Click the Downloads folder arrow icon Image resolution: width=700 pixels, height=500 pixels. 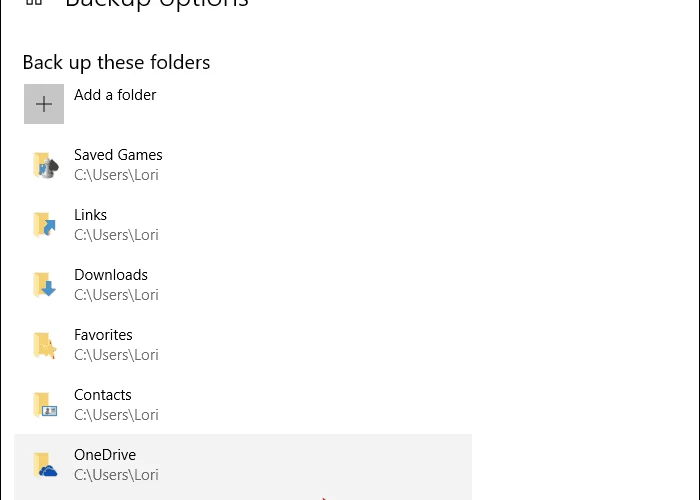click(45, 285)
